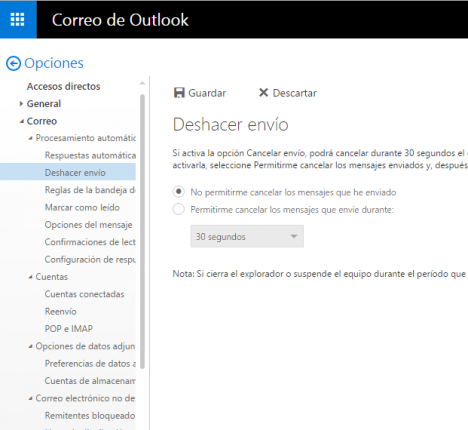Click the Descartar X icon
This screenshot has height=430, width=468.
point(263,92)
